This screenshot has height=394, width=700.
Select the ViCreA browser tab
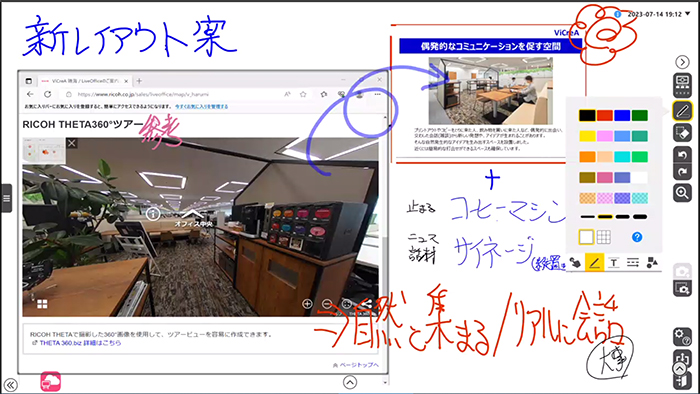pyautogui.click(x=84, y=81)
